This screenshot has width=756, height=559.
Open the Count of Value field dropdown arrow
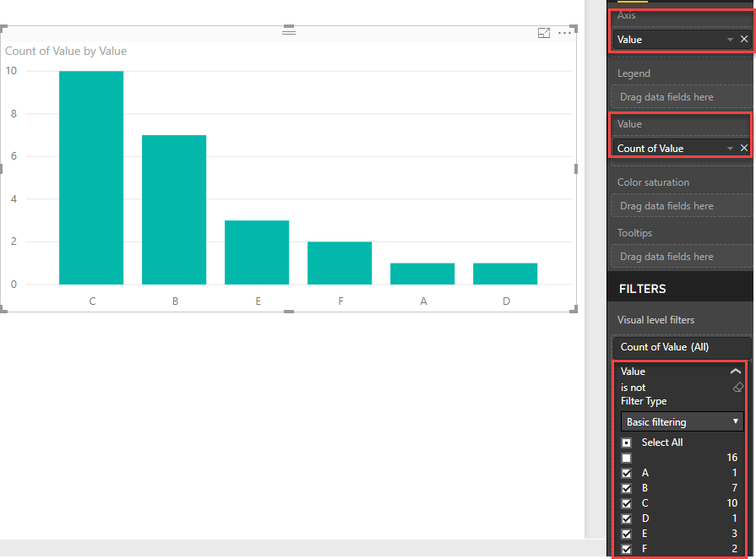click(730, 149)
